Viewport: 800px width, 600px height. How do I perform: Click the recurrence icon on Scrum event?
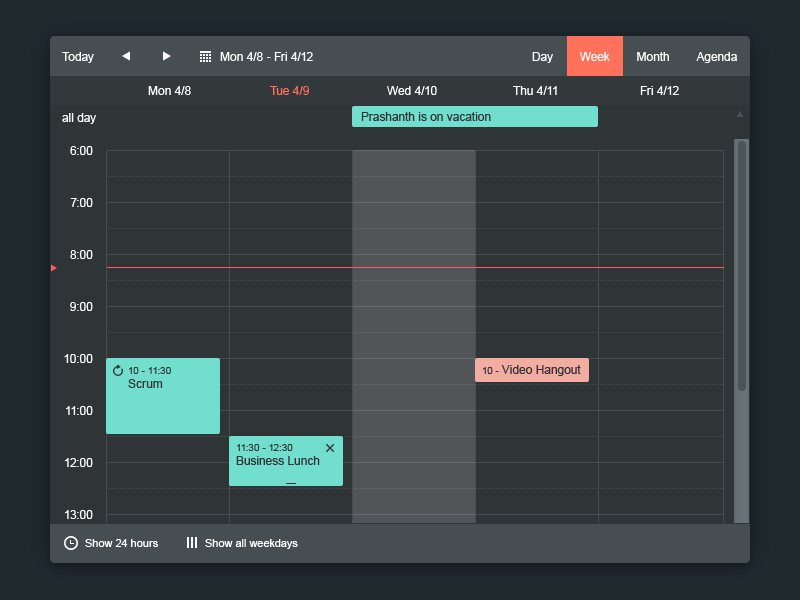(119, 369)
